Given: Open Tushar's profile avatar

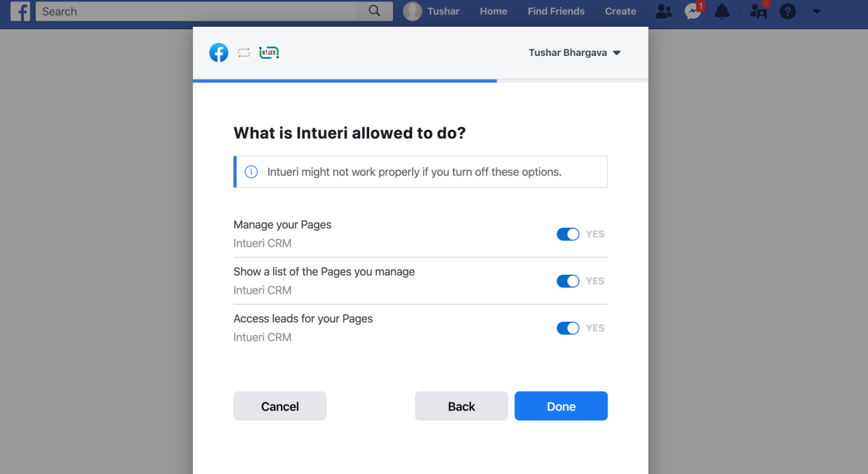Looking at the screenshot, I should coord(412,11).
